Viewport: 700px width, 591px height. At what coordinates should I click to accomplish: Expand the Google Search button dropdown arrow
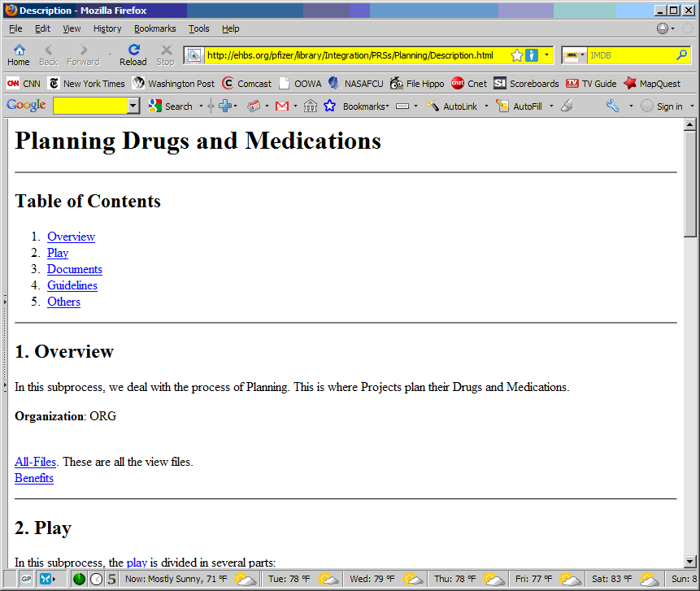tap(201, 106)
